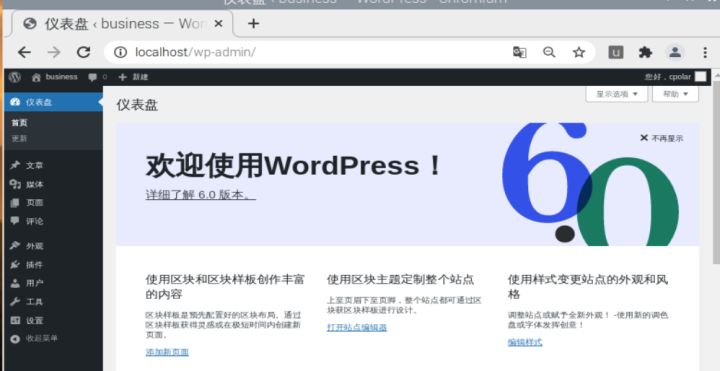Viewport: 720px width, 371px height.
Task: Open 用户 in the sidebar
Action: click(x=53, y=283)
